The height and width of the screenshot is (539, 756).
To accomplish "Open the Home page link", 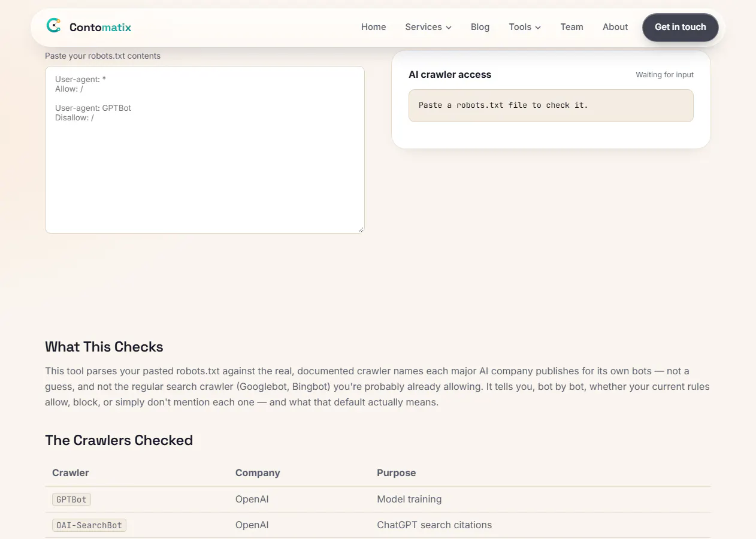I will coord(373,27).
